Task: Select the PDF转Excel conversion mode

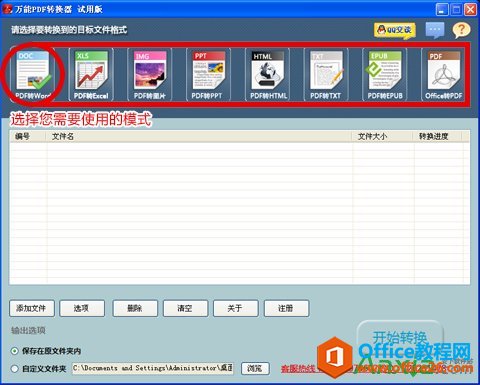Action: 91,74
